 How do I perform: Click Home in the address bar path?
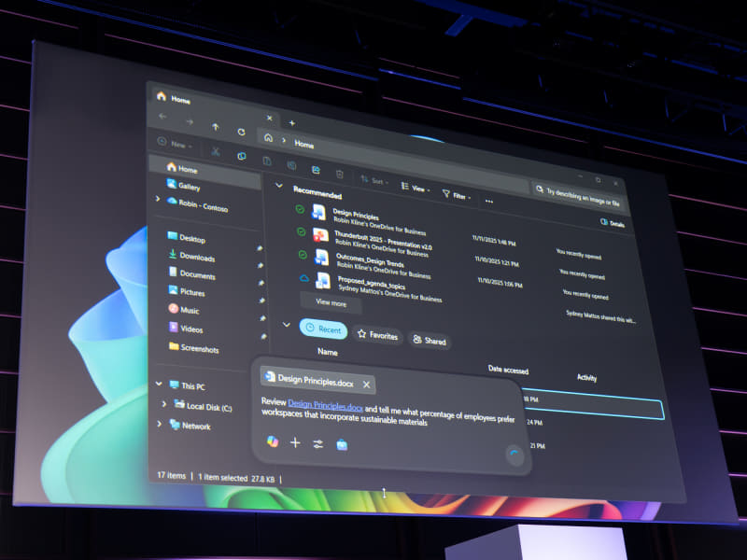coord(304,144)
